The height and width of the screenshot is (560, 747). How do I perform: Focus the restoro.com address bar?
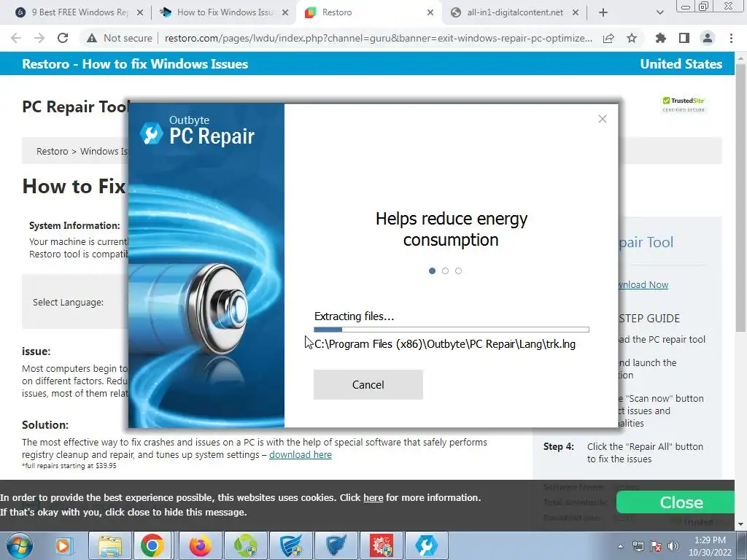(x=379, y=38)
